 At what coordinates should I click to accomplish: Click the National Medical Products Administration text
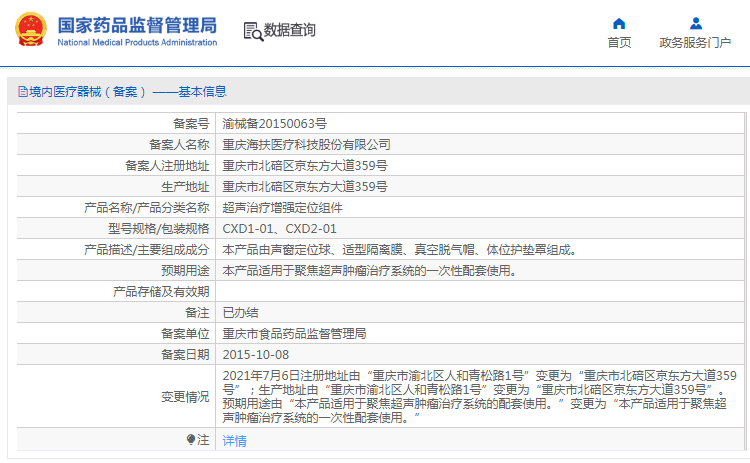click(x=137, y=43)
